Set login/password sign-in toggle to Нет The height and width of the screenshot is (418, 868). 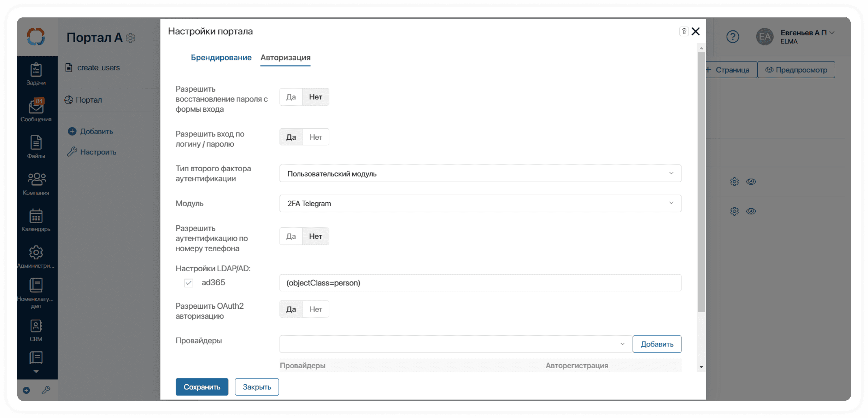[316, 137]
